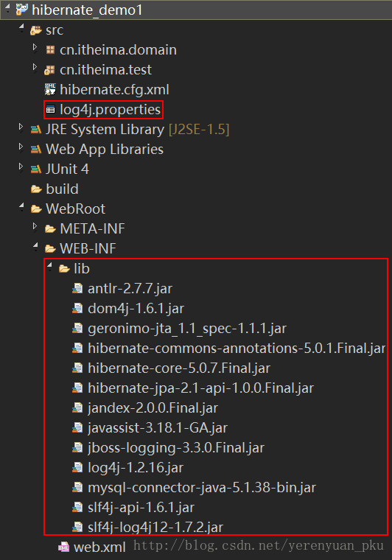Click the jboss-logging jar file icon
This screenshot has width=392, height=560.
coord(77,447)
